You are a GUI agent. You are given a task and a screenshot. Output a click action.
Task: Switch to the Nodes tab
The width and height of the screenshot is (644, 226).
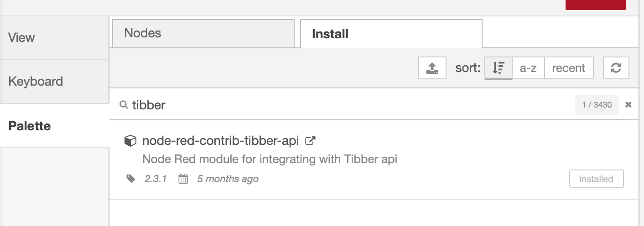(x=203, y=33)
